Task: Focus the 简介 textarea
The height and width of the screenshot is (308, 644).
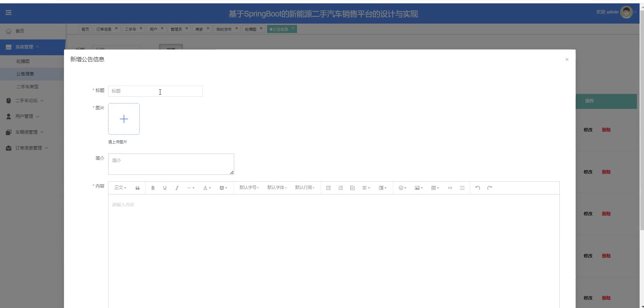Action: tap(171, 164)
